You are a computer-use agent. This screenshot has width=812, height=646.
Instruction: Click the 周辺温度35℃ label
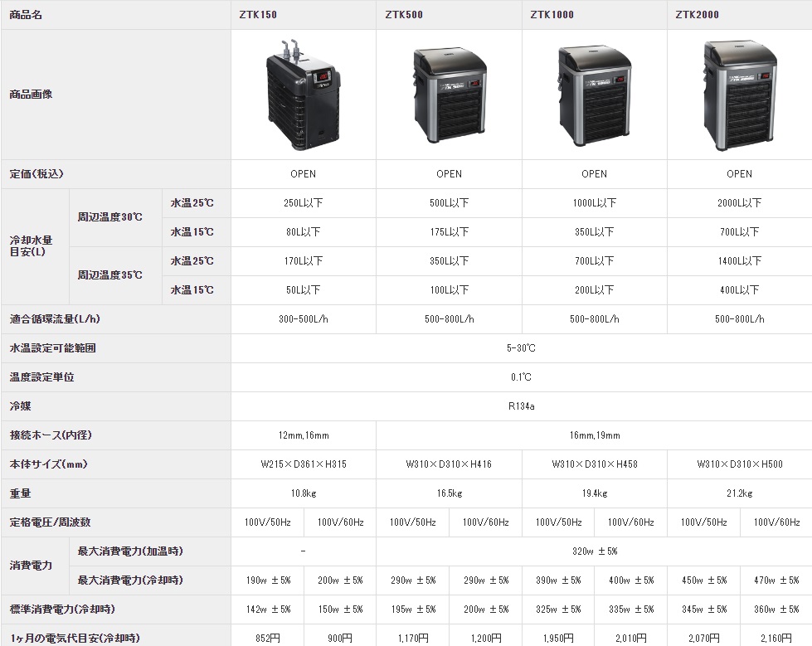(x=109, y=275)
